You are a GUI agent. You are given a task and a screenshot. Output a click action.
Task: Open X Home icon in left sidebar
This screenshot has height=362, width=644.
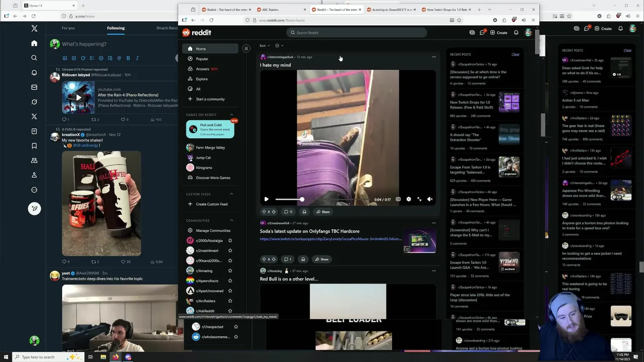[x=34, y=43]
